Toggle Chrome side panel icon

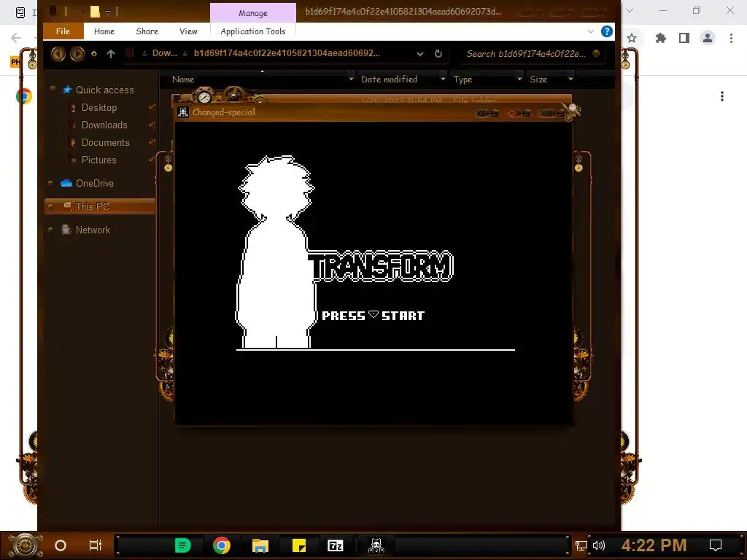684,38
